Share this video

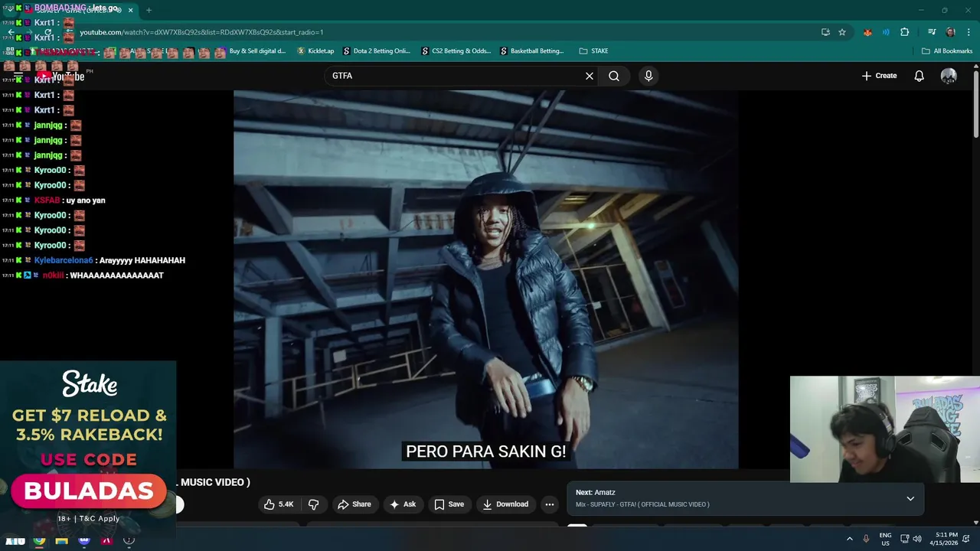pos(354,504)
